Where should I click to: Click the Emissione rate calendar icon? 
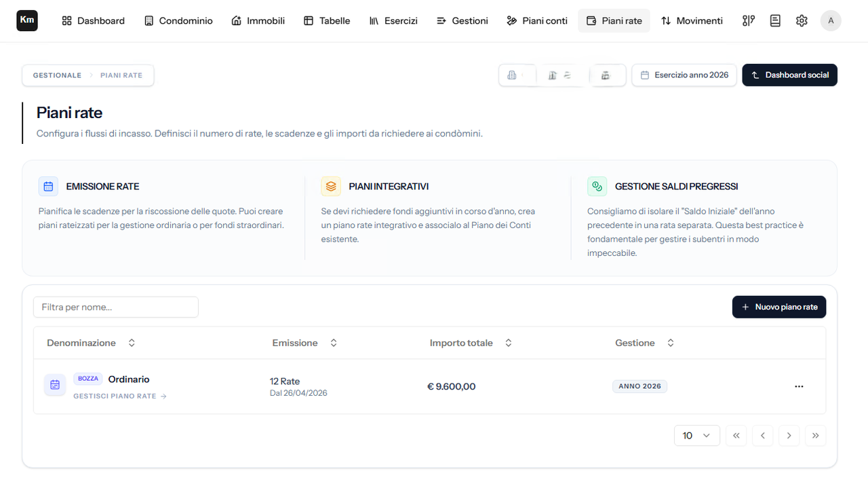48,186
